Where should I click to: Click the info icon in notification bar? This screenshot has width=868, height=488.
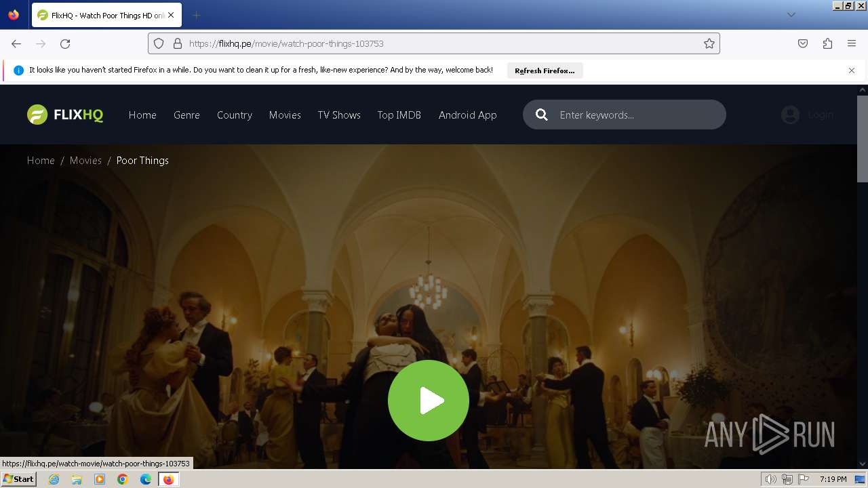(18, 70)
